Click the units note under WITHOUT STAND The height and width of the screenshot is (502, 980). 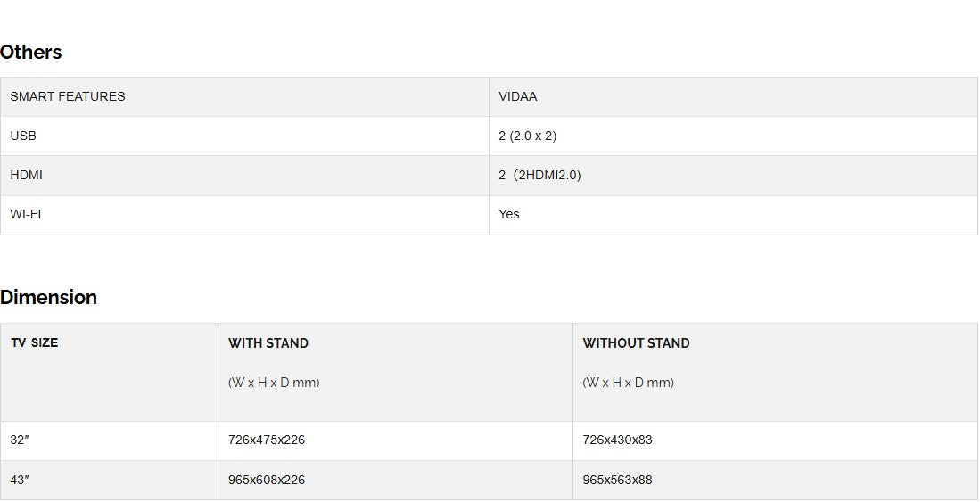pos(628,383)
